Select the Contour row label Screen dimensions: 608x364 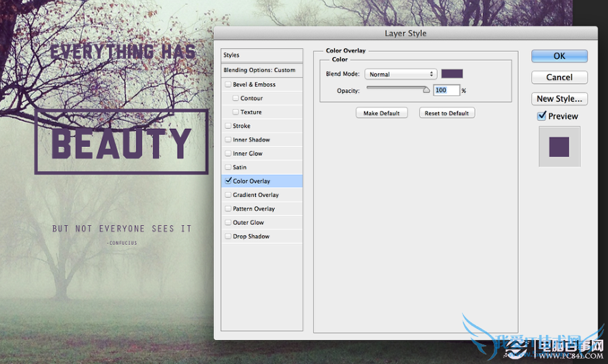[251, 99]
